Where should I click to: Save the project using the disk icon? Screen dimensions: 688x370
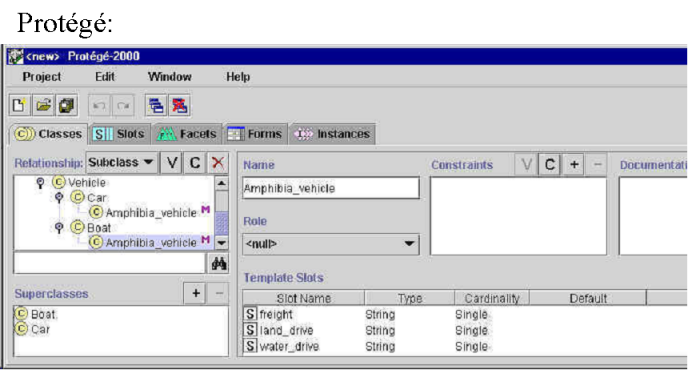[66, 105]
